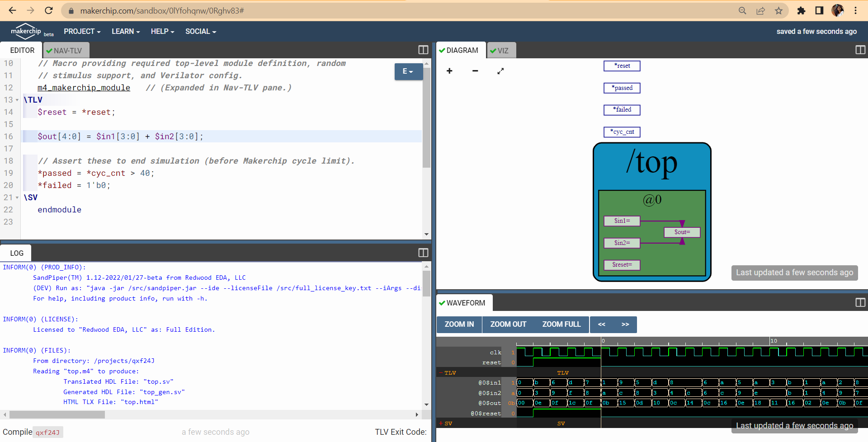Zoom out the diagram with the minus icon

tap(475, 71)
